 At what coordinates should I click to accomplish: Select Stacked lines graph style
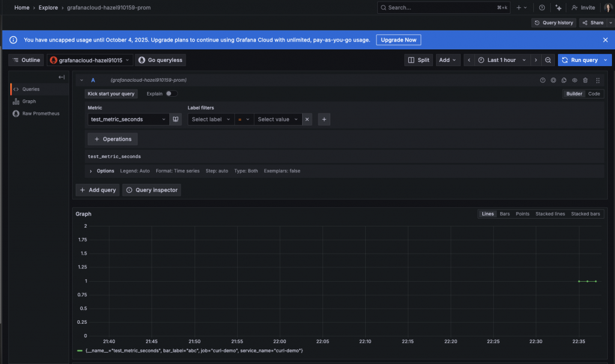click(x=550, y=214)
